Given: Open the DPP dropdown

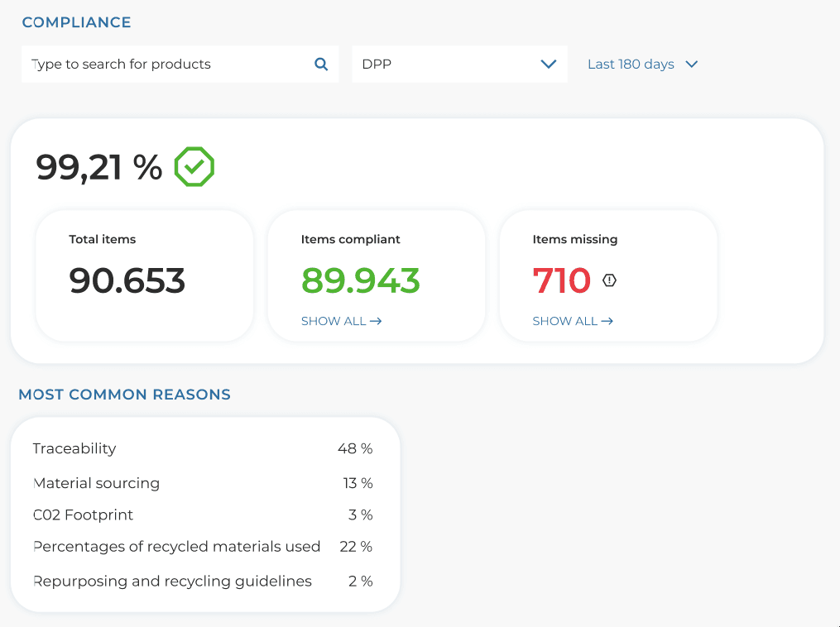Looking at the screenshot, I should (459, 63).
